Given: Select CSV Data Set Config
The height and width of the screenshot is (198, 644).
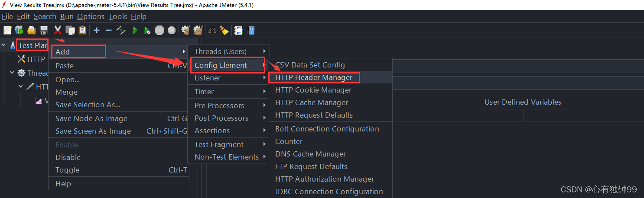Looking at the screenshot, I should [x=331, y=65].
